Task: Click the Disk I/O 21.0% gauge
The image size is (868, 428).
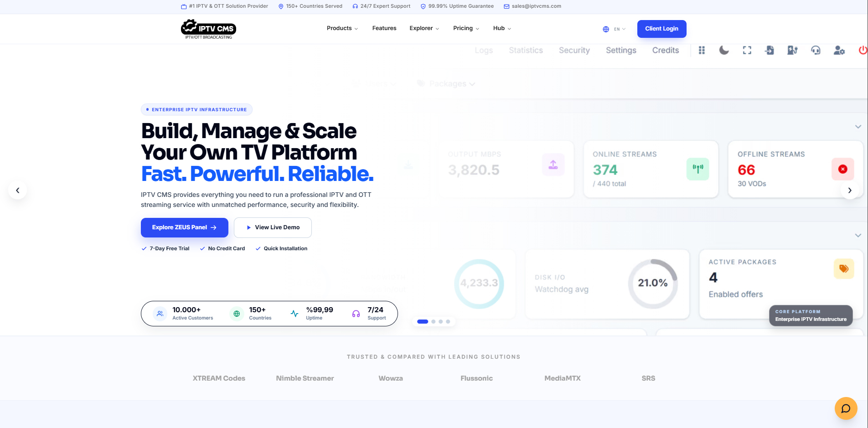Action: tap(653, 283)
